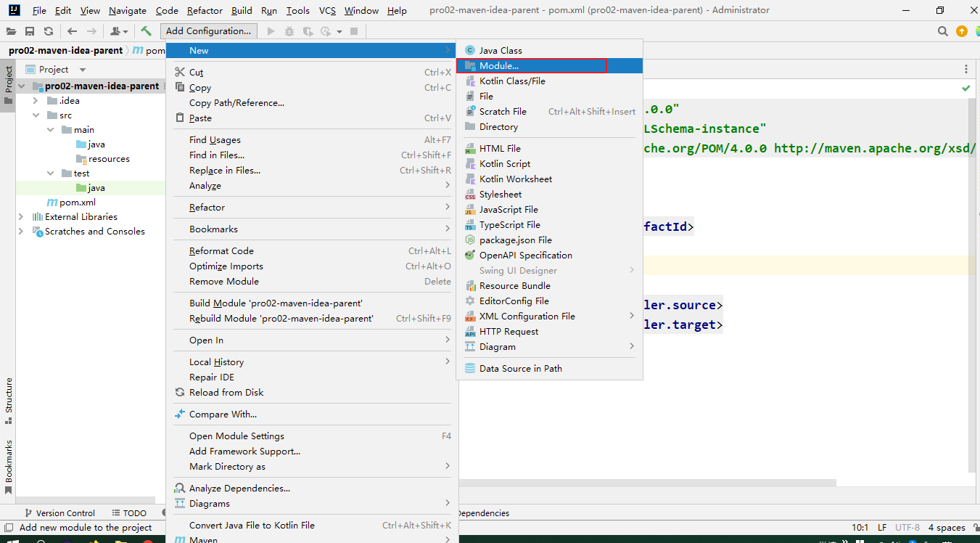Click Paste in the context menu
The height and width of the screenshot is (543, 980).
pos(313,118)
